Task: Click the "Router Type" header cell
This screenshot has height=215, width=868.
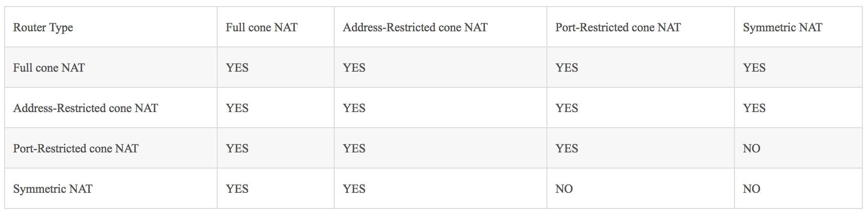Action: pos(43,27)
